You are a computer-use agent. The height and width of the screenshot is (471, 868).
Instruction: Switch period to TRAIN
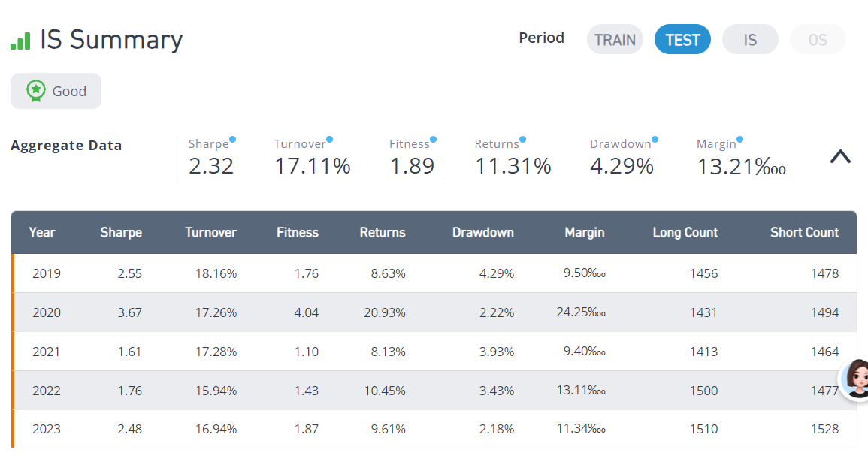coord(615,39)
